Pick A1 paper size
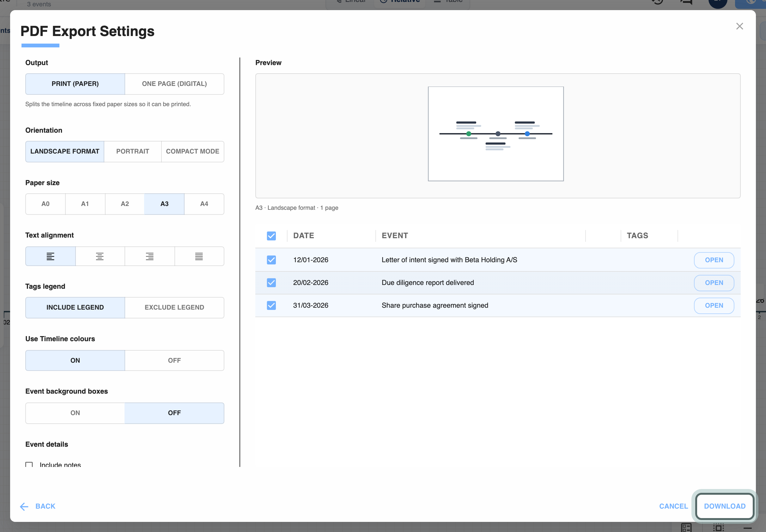Image resolution: width=766 pixels, height=532 pixels. tap(85, 204)
